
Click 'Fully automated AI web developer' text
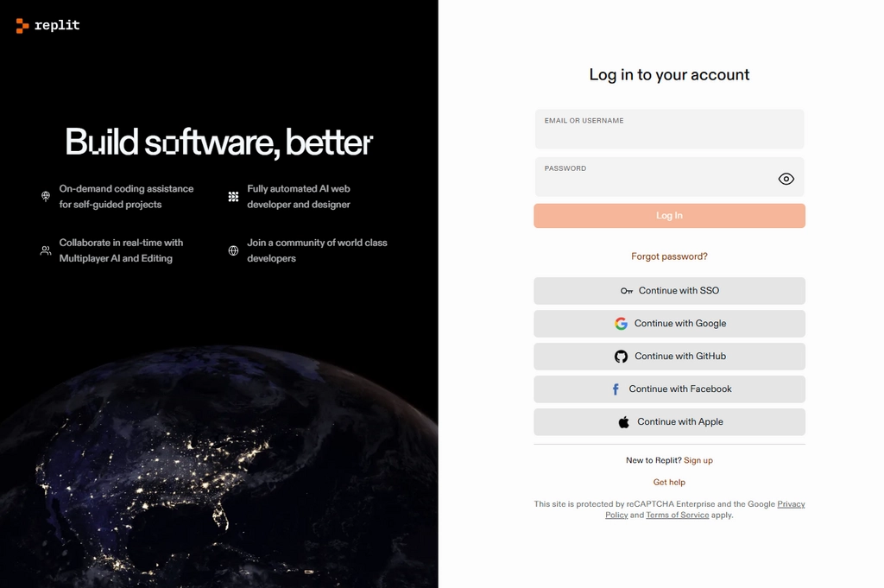click(x=298, y=197)
